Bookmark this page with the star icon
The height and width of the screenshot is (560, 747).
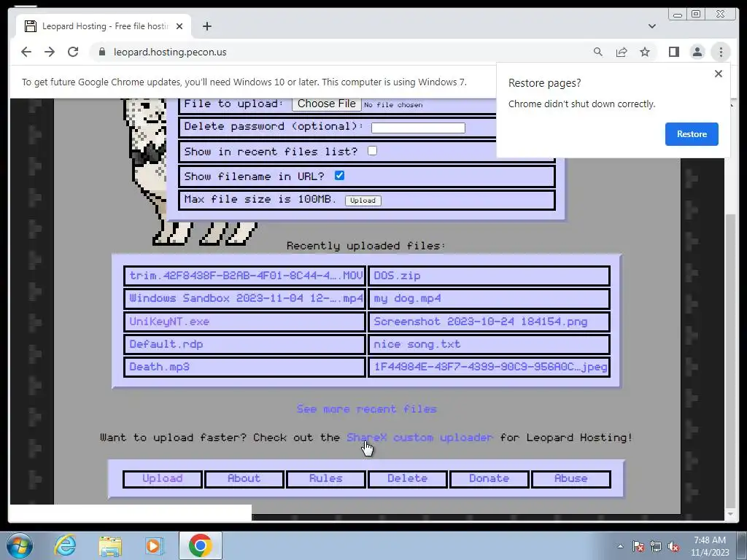[645, 52]
